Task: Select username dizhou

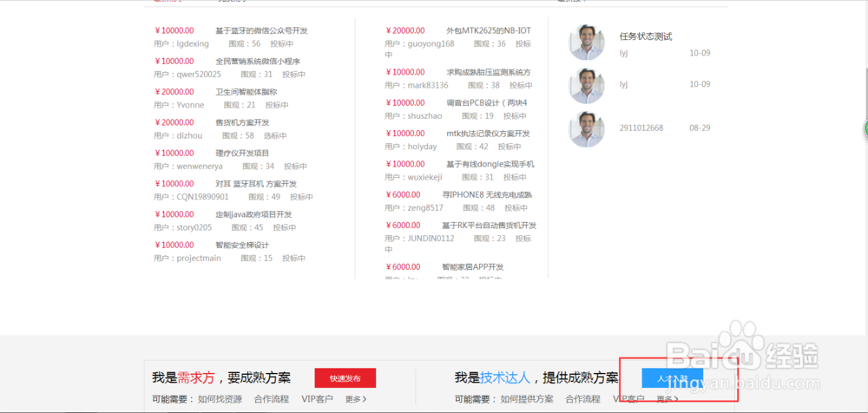Action: (189, 135)
